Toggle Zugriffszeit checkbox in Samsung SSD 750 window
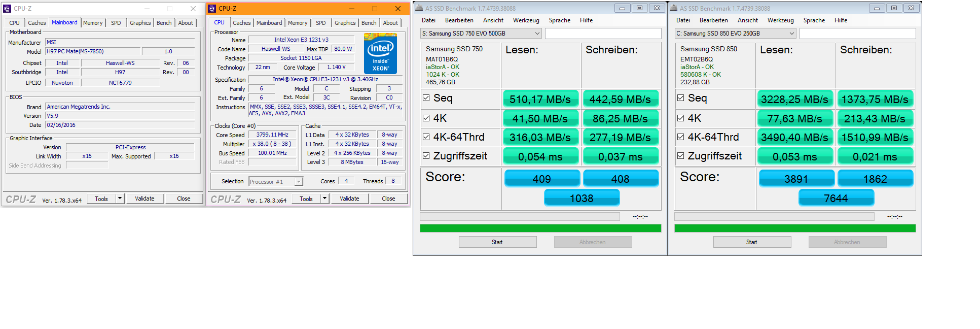The width and height of the screenshot is (980, 329). 426,156
